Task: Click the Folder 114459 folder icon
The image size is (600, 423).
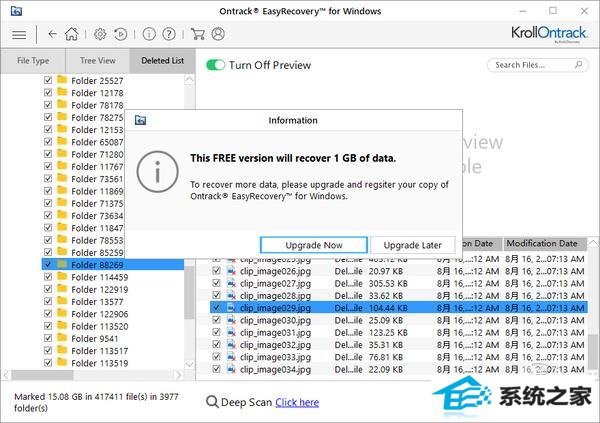Action: 62,276
